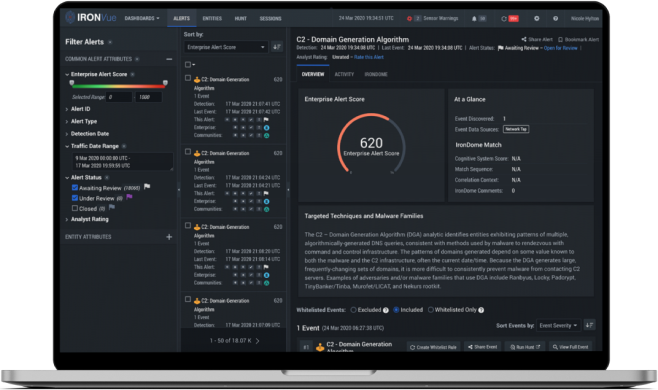Choose Whitelisted Only radio option
The image size is (658, 390).
point(431,310)
